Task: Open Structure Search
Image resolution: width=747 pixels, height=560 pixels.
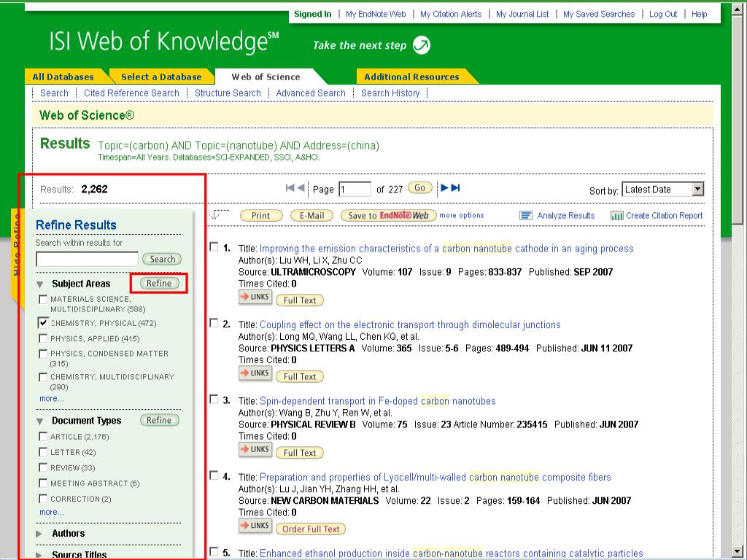Action: point(228,93)
